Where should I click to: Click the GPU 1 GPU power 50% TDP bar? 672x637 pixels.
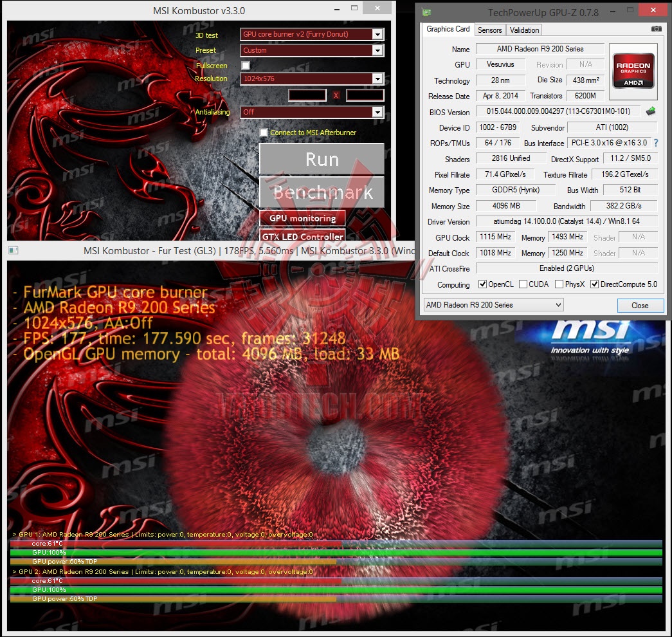coord(336,562)
